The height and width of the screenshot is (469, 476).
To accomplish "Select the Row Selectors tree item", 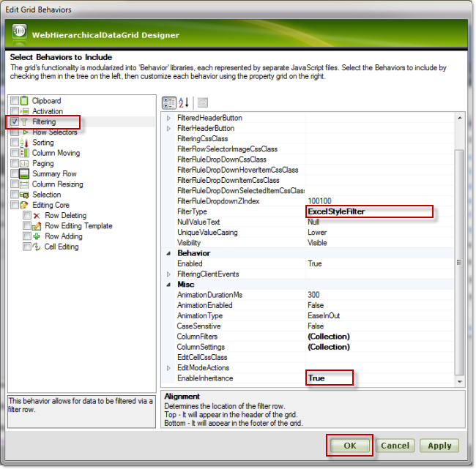I will [54, 132].
